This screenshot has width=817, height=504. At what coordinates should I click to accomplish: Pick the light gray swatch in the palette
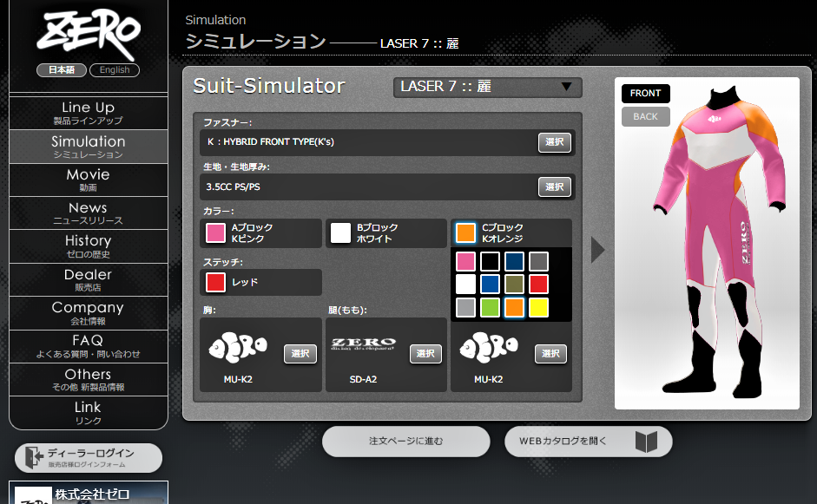point(465,307)
